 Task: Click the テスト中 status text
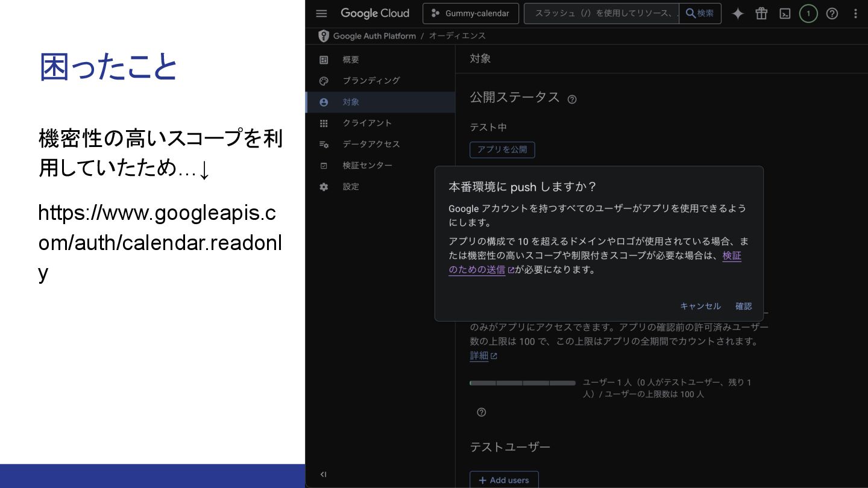click(x=488, y=127)
